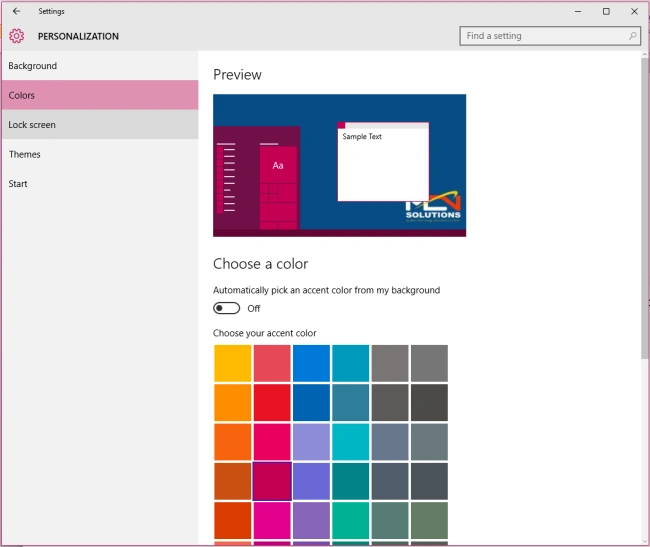
Task: Choose the magenta pink accent color
Action: click(272, 520)
